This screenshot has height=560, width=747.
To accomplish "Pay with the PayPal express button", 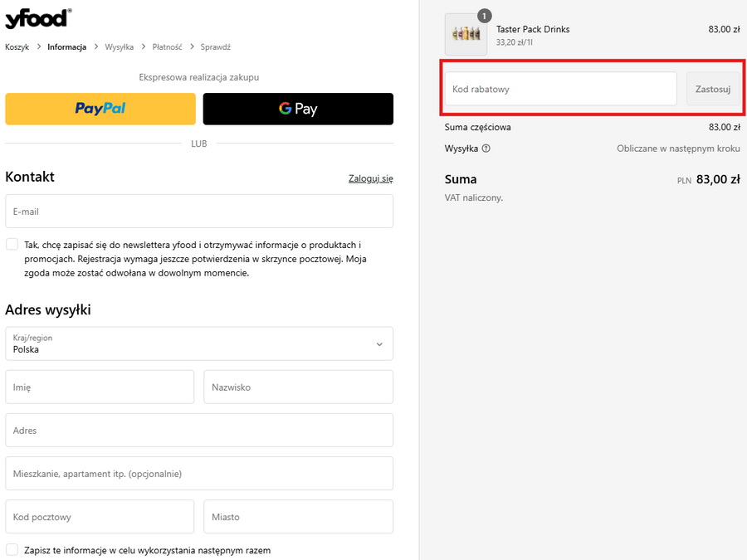I will (x=100, y=109).
